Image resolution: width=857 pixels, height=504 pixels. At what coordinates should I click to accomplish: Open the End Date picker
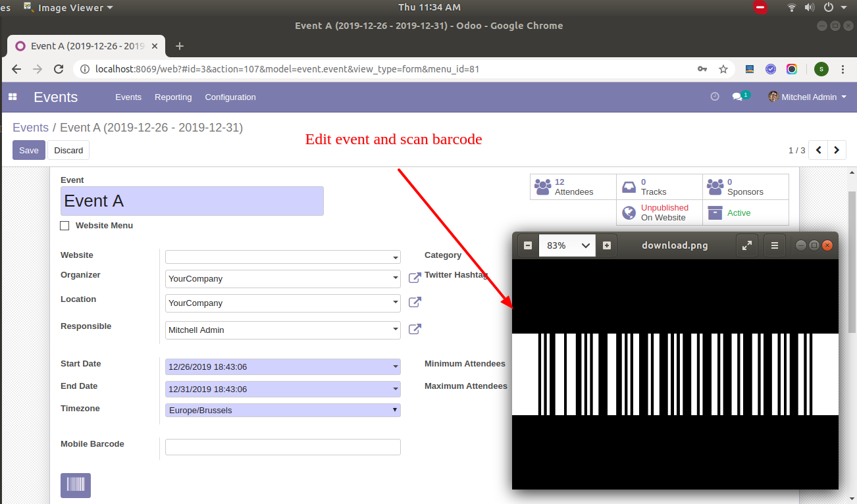[283, 389]
